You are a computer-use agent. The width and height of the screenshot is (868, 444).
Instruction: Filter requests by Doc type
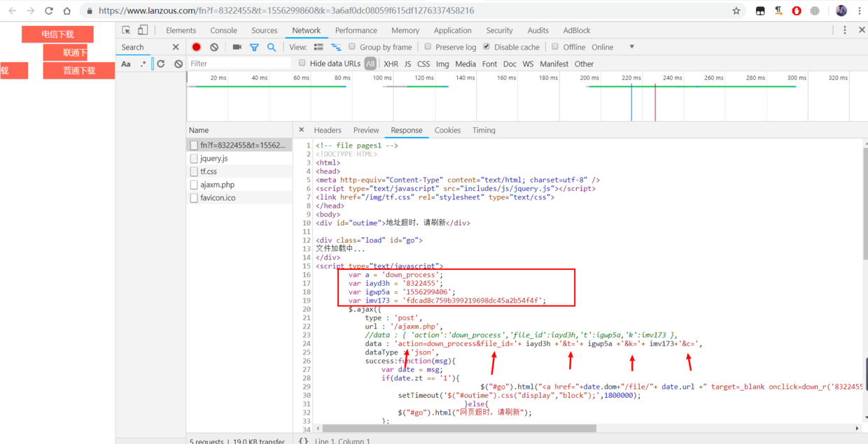pos(510,64)
